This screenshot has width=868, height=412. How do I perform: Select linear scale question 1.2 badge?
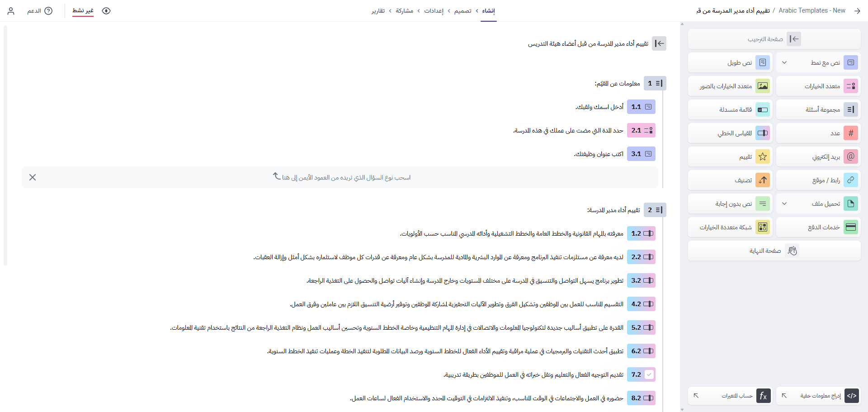641,233
